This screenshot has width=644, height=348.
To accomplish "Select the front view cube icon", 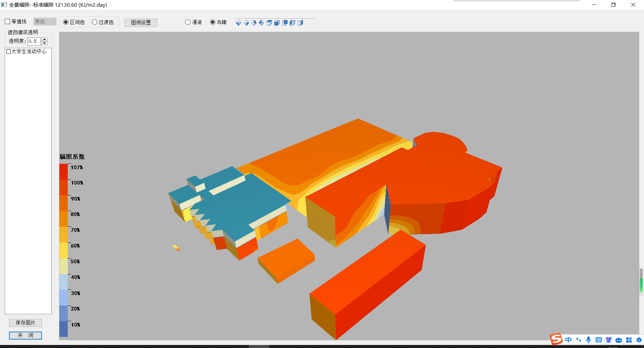I will point(277,23).
